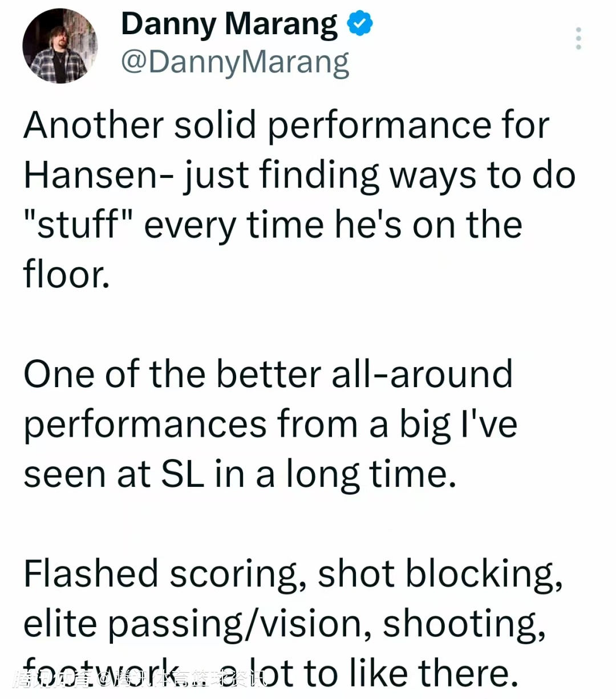Screen dimensions: 616x699
Task: Click the Danny Marang display name
Action: tap(229, 24)
